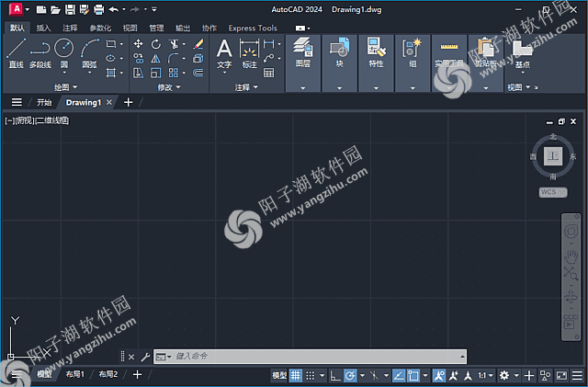Activate the Trim scissors tool
This screenshot has height=387, width=588.
point(174,44)
